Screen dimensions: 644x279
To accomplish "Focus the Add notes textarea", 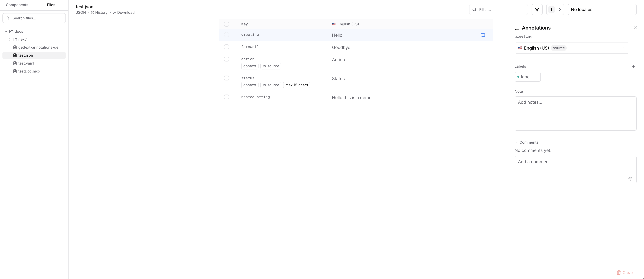I will (x=575, y=113).
